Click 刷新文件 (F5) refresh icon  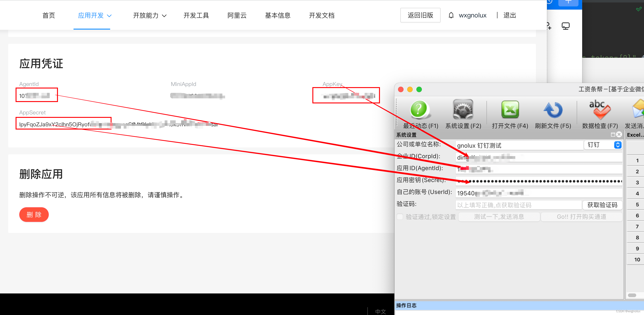tap(553, 110)
